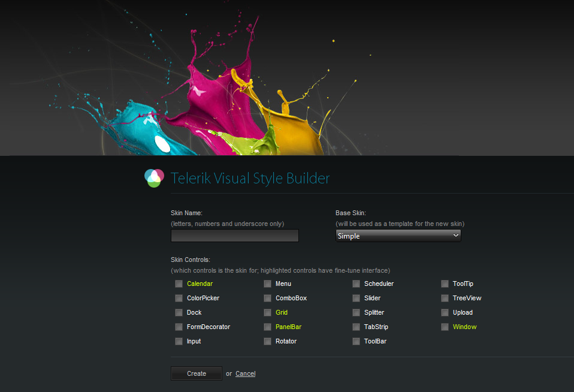The width and height of the screenshot is (574, 392).
Task: Toggle the Rotator checkbox
Action: click(268, 342)
